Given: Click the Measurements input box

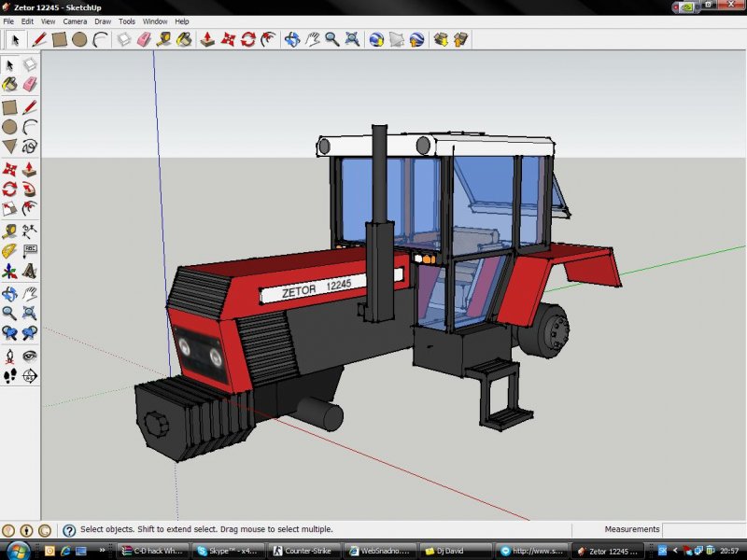Looking at the screenshot, I should tap(702, 530).
